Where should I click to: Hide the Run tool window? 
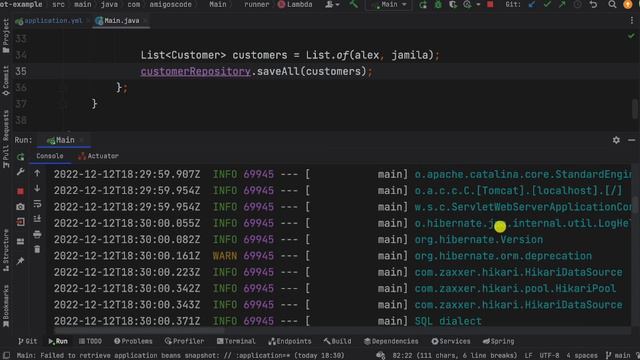coord(631,140)
